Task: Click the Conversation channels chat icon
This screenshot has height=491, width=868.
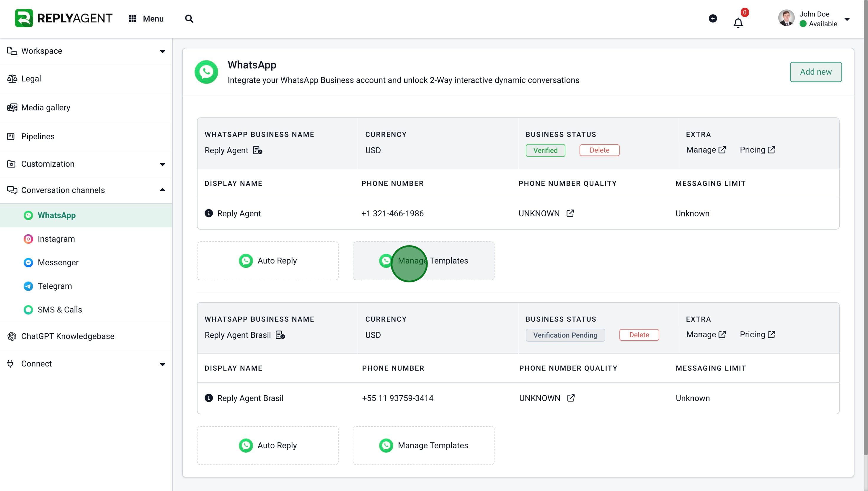Action: pyautogui.click(x=12, y=190)
